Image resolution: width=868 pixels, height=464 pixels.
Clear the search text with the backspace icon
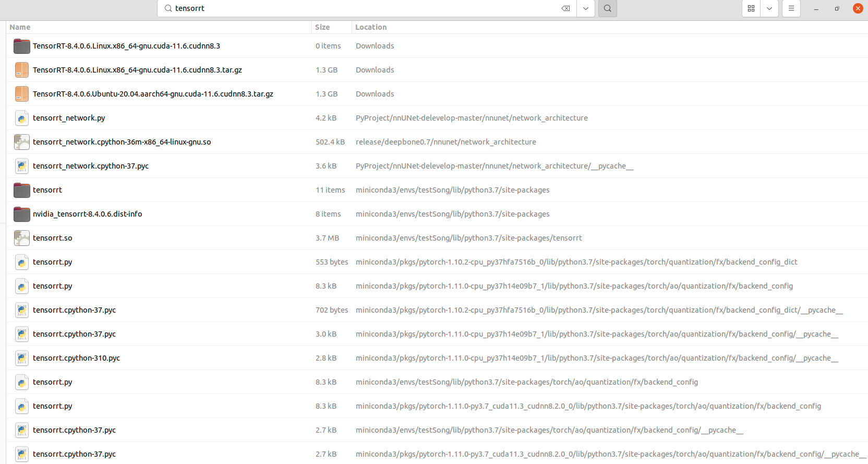click(x=565, y=8)
